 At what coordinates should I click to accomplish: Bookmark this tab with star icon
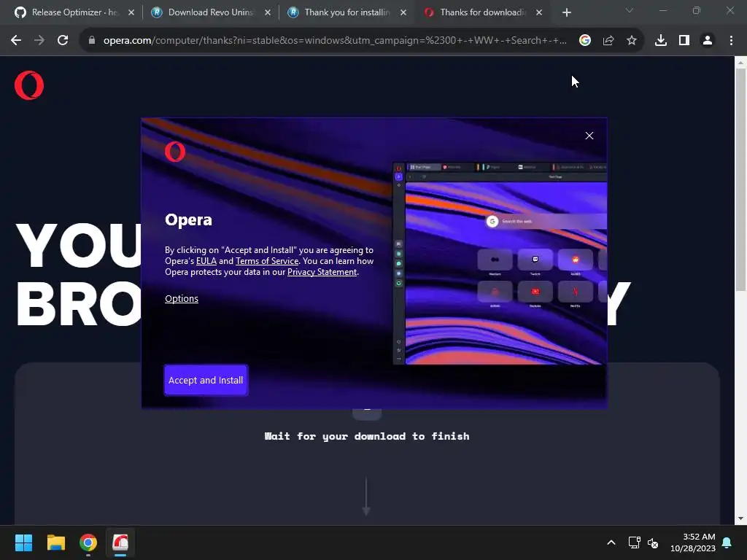click(x=632, y=41)
